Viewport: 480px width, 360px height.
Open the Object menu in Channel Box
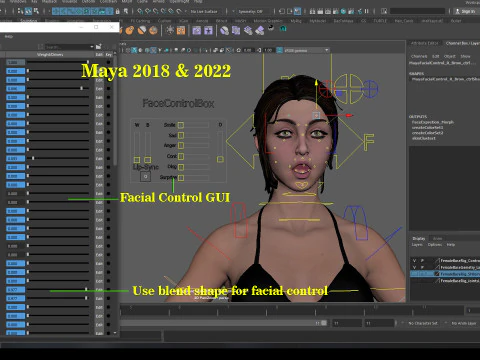(x=450, y=56)
